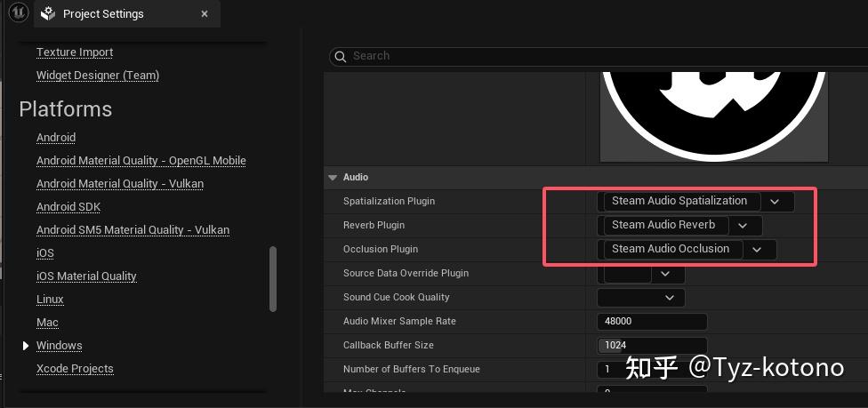
Task: Open Widget Designer (Team) settings
Action: tap(98, 76)
